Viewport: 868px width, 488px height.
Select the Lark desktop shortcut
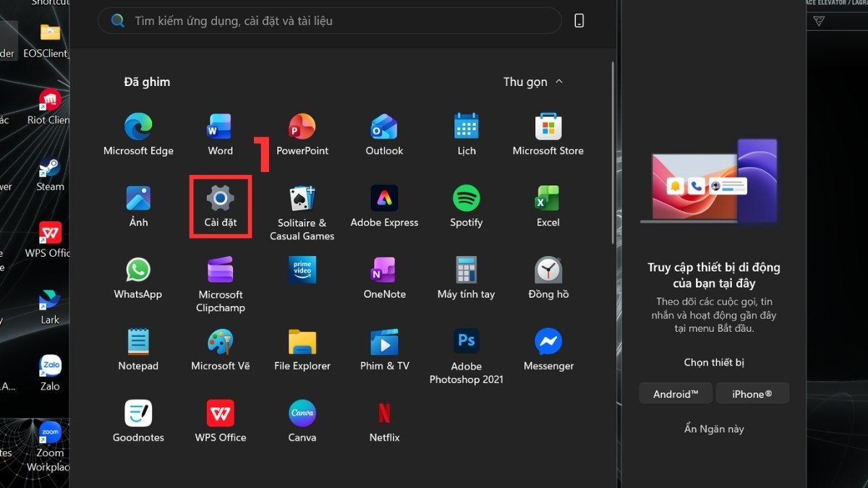50,307
